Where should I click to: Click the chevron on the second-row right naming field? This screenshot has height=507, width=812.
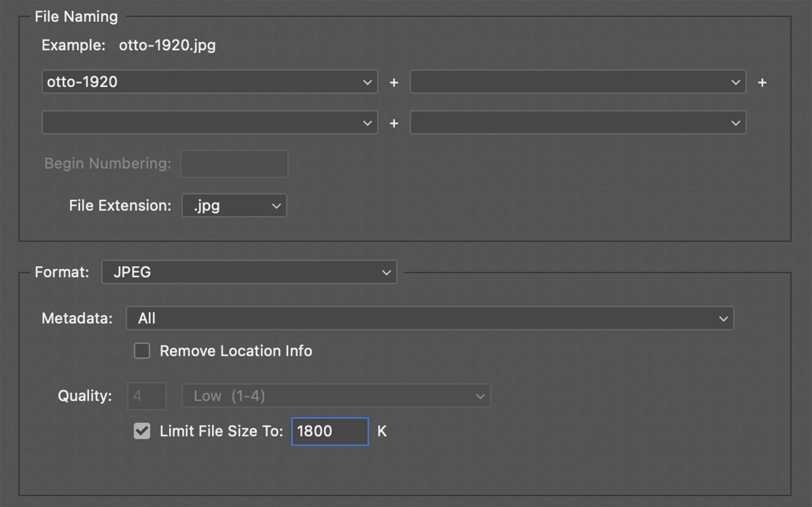click(x=735, y=123)
